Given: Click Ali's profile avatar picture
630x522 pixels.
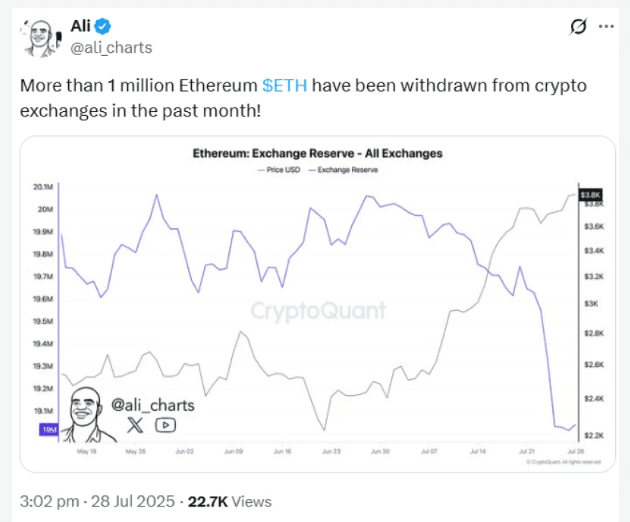Looking at the screenshot, I should [x=39, y=36].
